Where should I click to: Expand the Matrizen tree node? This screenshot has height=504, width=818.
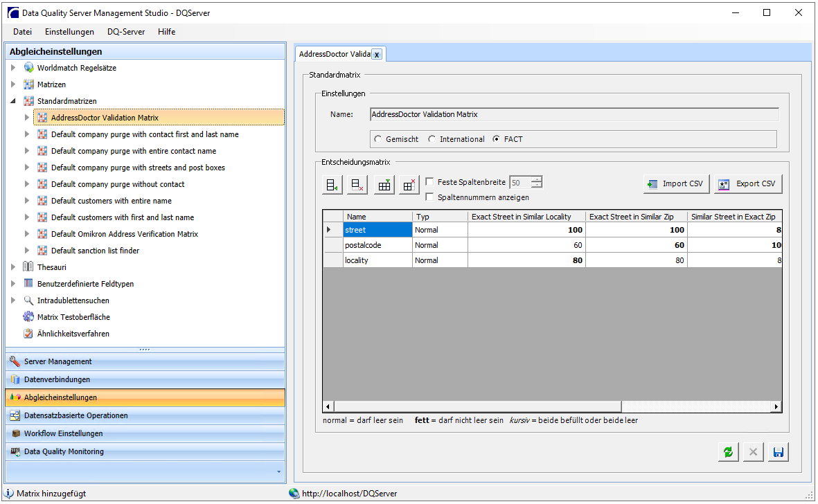14,84
